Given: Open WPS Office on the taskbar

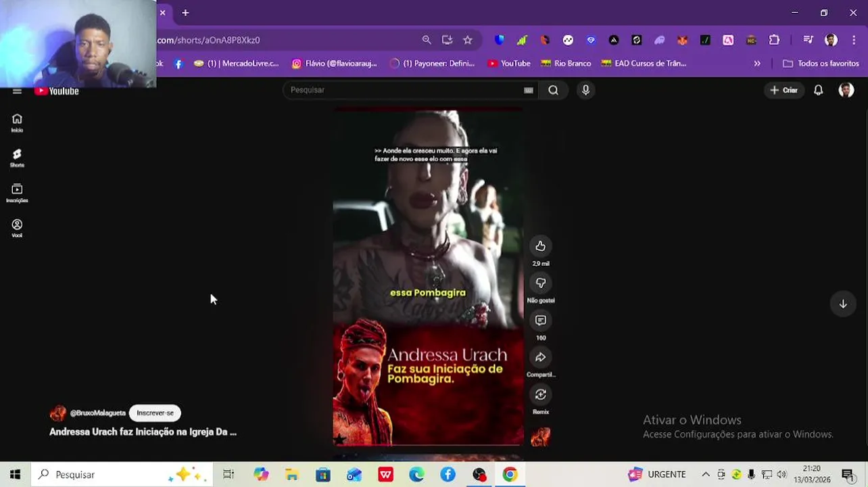Looking at the screenshot, I should (385, 475).
